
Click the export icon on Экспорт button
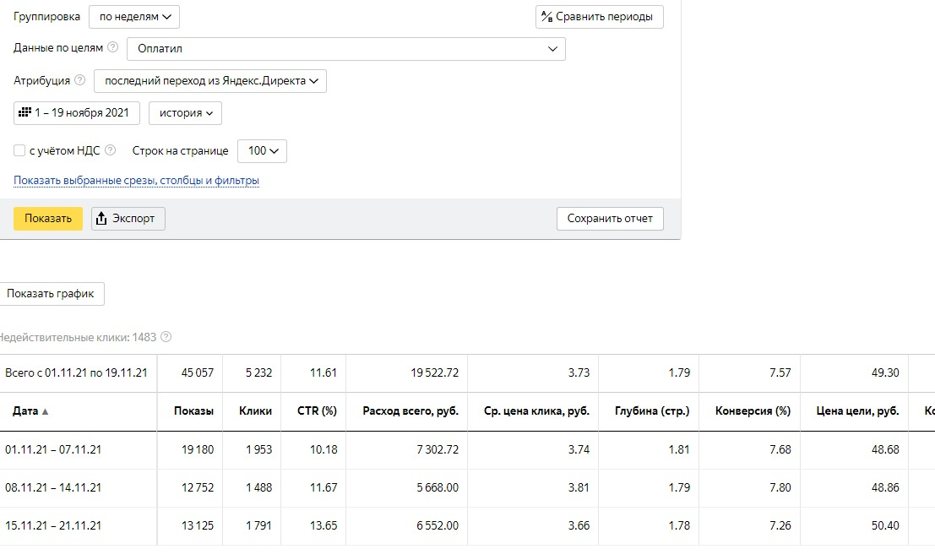coord(101,219)
